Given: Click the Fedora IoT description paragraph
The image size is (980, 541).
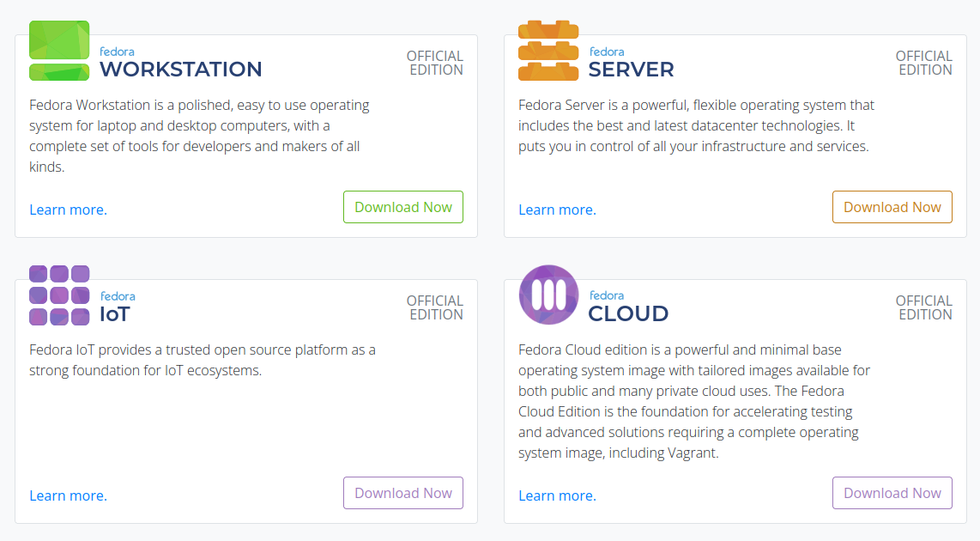Looking at the screenshot, I should [203, 360].
